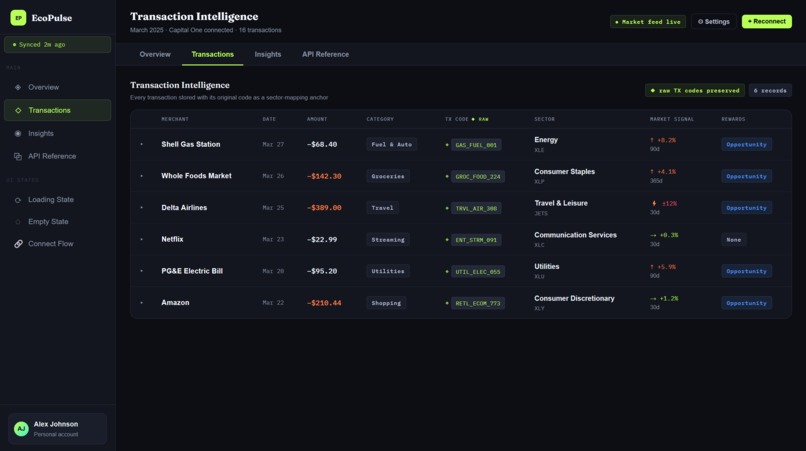Click the GAS_FUEL_001 code chip
This screenshot has width=806, height=451.
coord(476,145)
